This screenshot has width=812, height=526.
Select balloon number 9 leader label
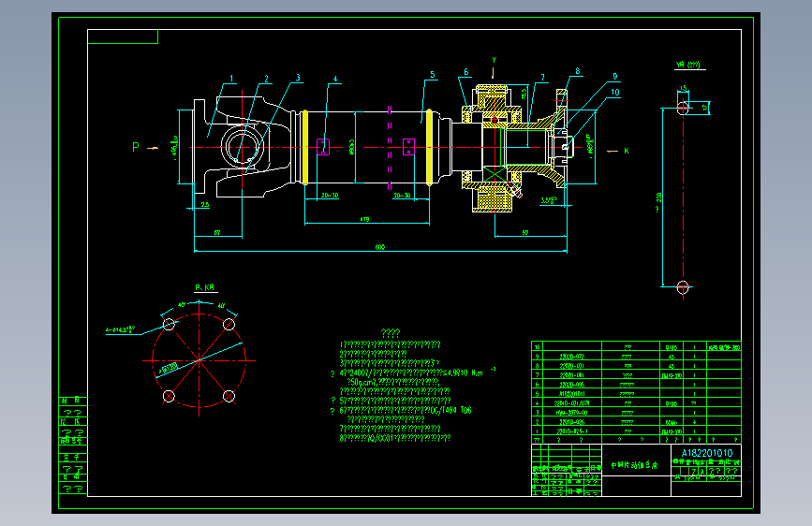pos(614,76)
